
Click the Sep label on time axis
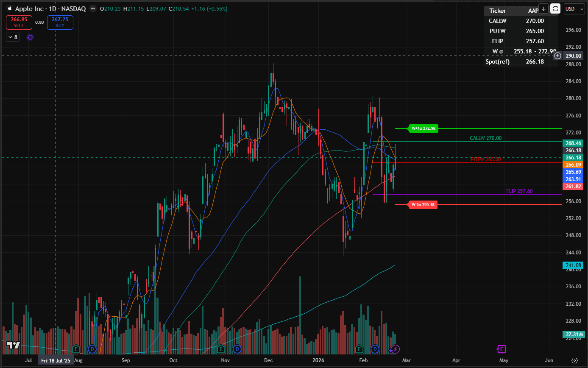(125, 360)
